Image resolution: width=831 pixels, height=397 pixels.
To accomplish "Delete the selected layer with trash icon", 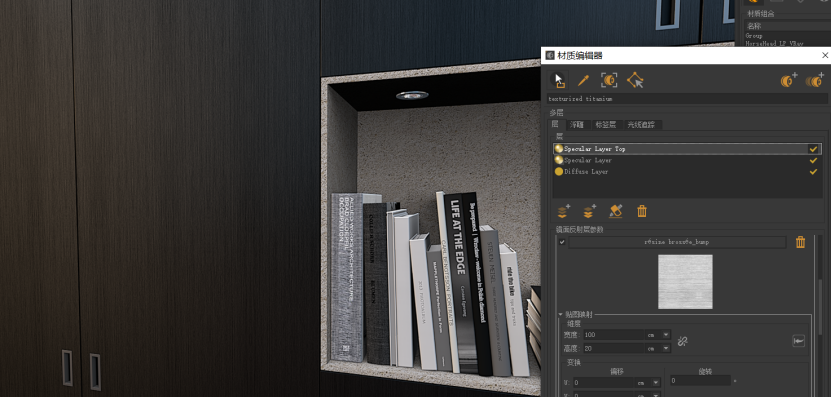I will 642,211.
